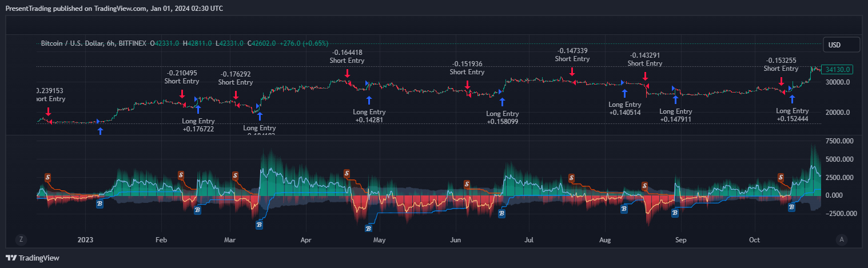Click the blue arrow above Long Entry +0.14281
The image size is (868, 268).
pos(369,100)
